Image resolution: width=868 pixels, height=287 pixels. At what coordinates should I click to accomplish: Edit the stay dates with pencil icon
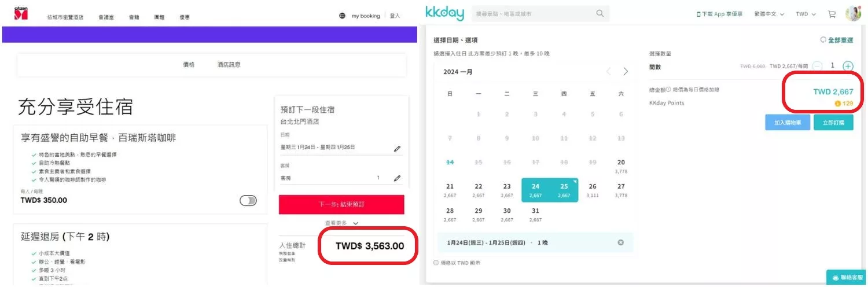[x=397, y=149]
